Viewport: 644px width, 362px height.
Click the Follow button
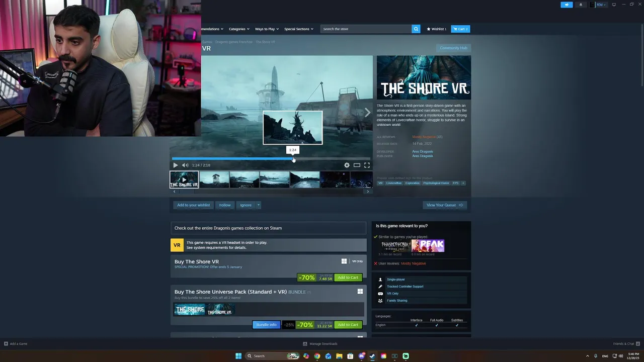click(225, 205)
